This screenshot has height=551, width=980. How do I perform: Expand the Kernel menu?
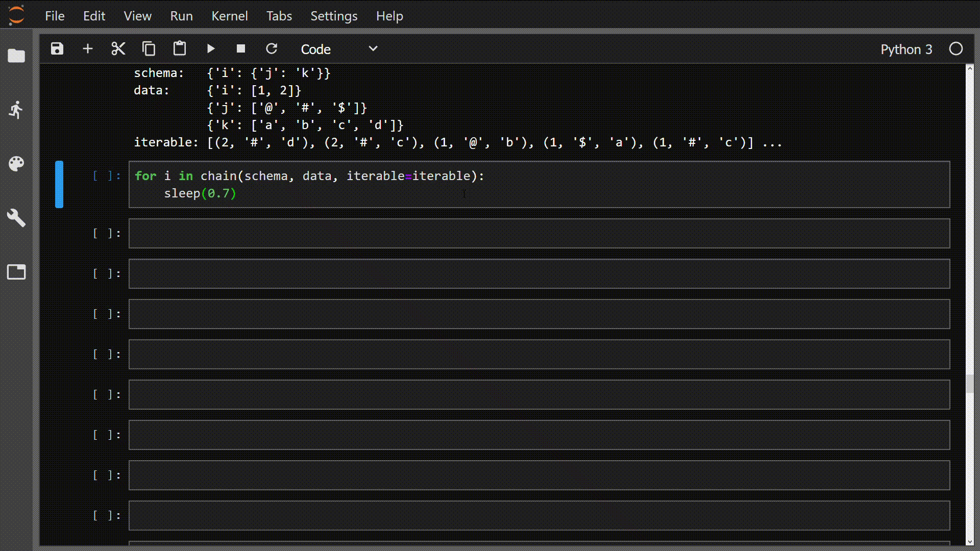pos(230,16)
